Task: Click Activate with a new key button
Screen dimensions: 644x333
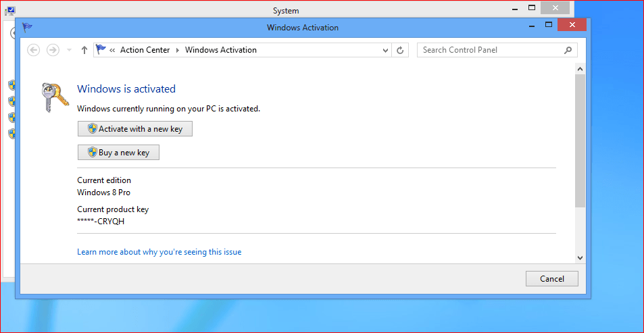Action: click(135, 129)
